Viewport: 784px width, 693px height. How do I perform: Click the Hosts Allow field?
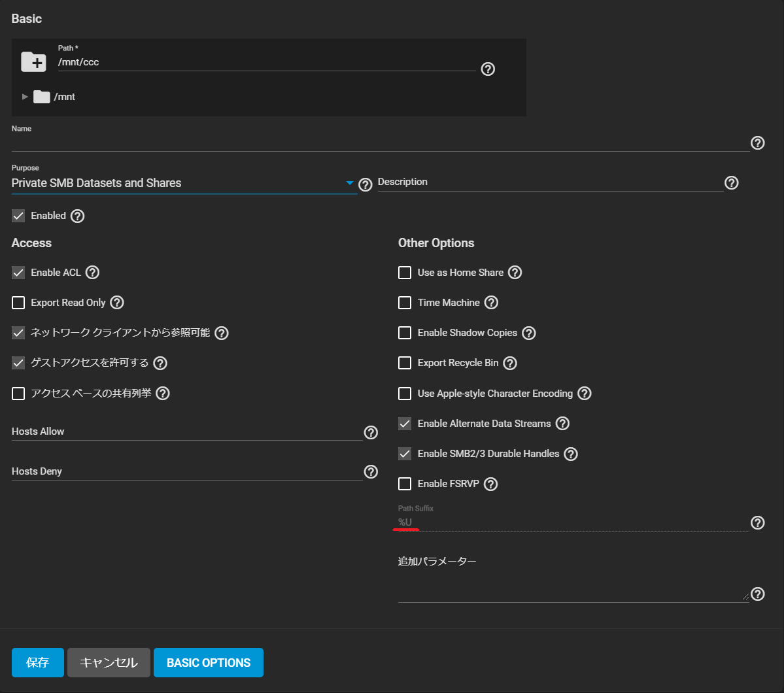tap(187, 431)
